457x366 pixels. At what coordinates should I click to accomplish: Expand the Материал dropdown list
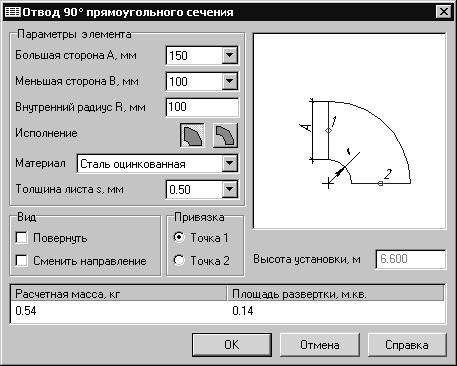pos(230,164)
